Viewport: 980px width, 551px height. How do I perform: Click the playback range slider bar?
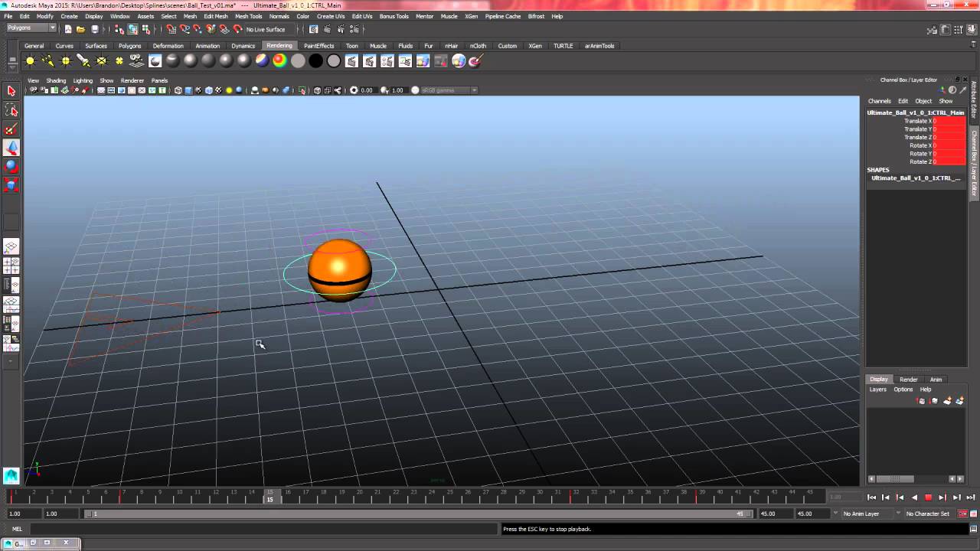coord(417,514)
